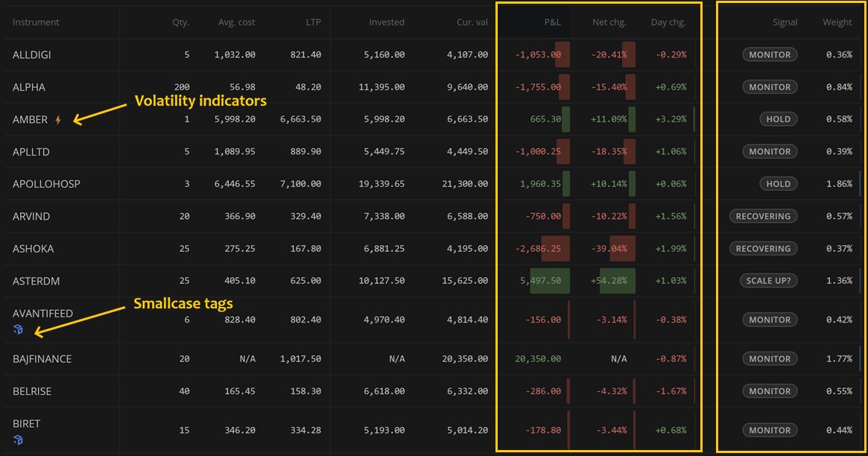Click the MONITOR badge for BAJFINANCE
Viewport: 868px width, 456px height.
tap(770, 358)
